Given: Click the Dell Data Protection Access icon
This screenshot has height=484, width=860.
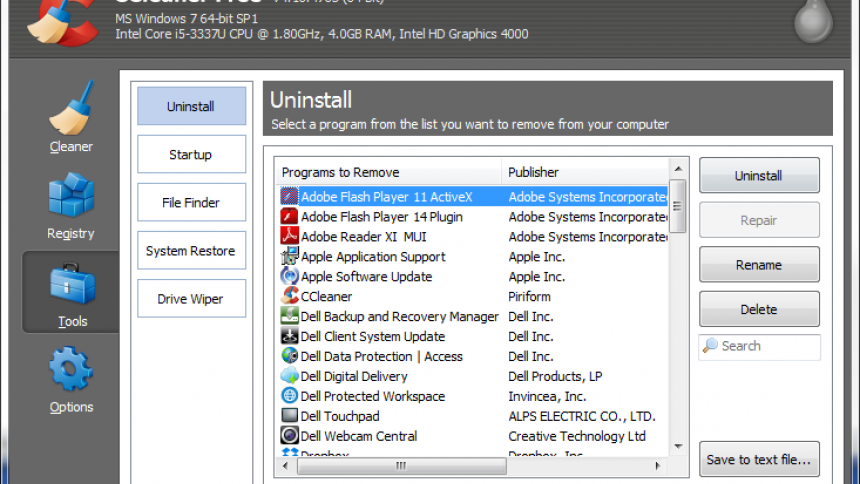Looking at the screenshot, I should click(289, 356).
